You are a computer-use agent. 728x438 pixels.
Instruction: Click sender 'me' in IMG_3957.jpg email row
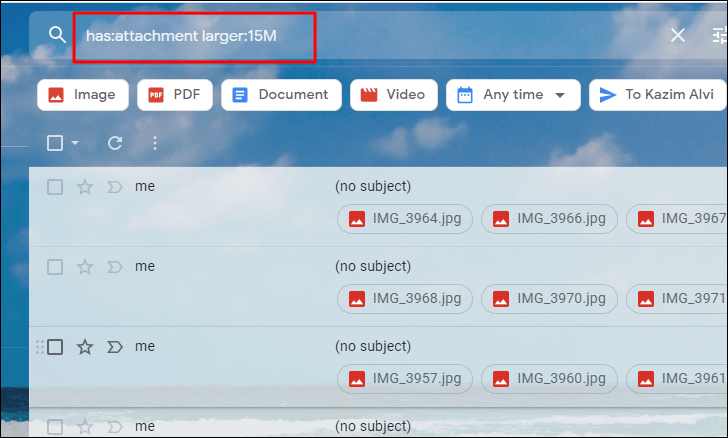[x=145, y=346]
